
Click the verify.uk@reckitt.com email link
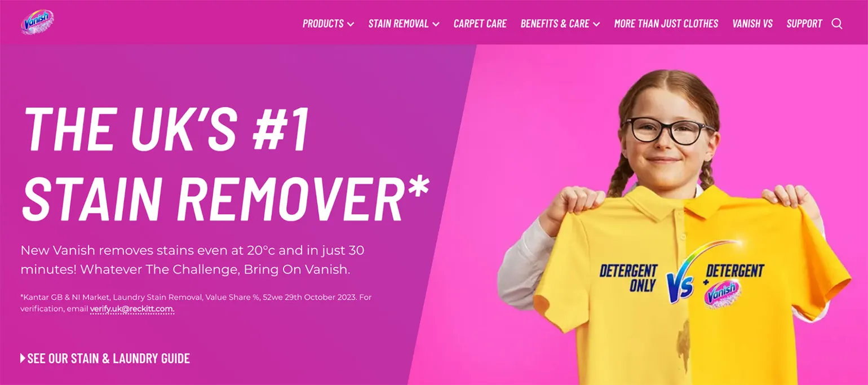(x=132, y=309)
